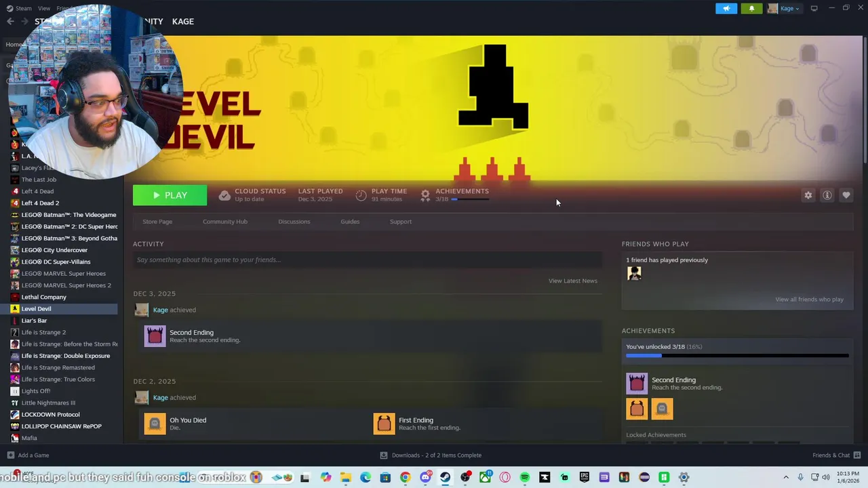868x488 pixels.
Task: Open the Discussions tab
Action: [294, 222]
